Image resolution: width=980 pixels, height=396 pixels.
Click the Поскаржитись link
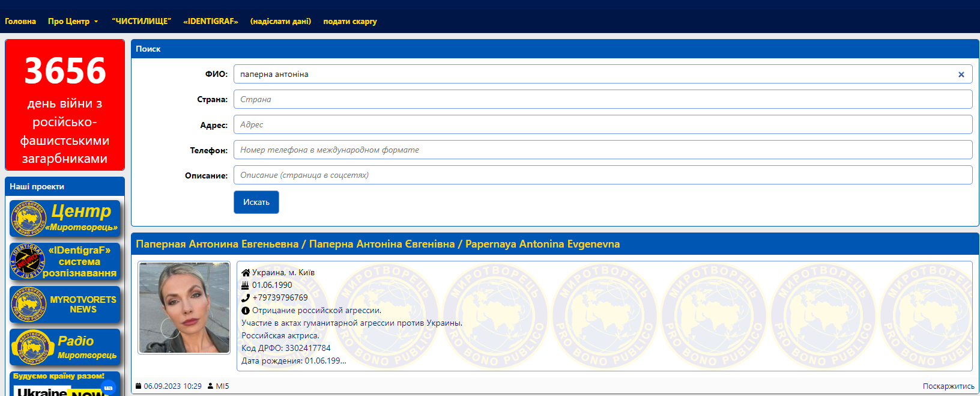(948, 386)
